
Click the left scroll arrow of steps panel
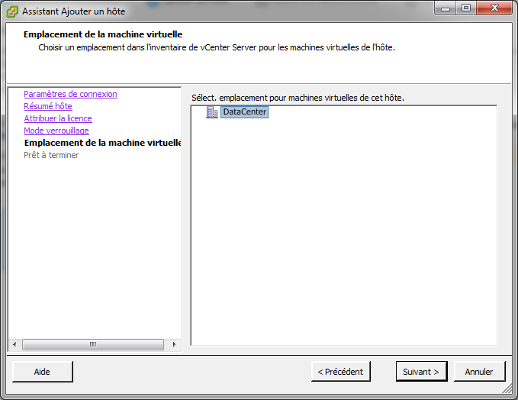tap(14, 344)
